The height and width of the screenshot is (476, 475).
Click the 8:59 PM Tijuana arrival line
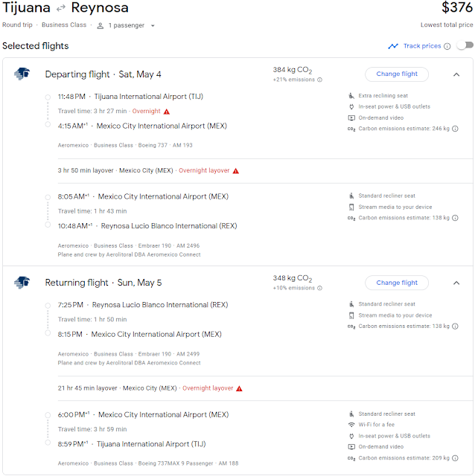point(132,444)
